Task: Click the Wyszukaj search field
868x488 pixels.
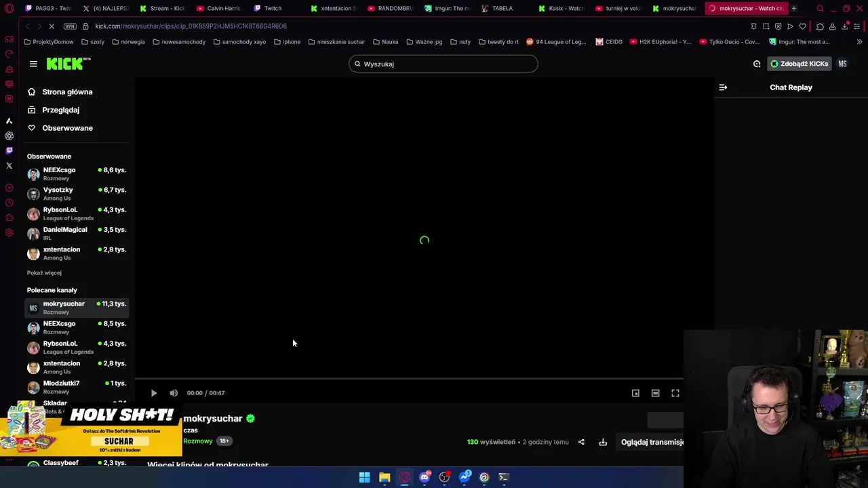Action: coord(443,64)
